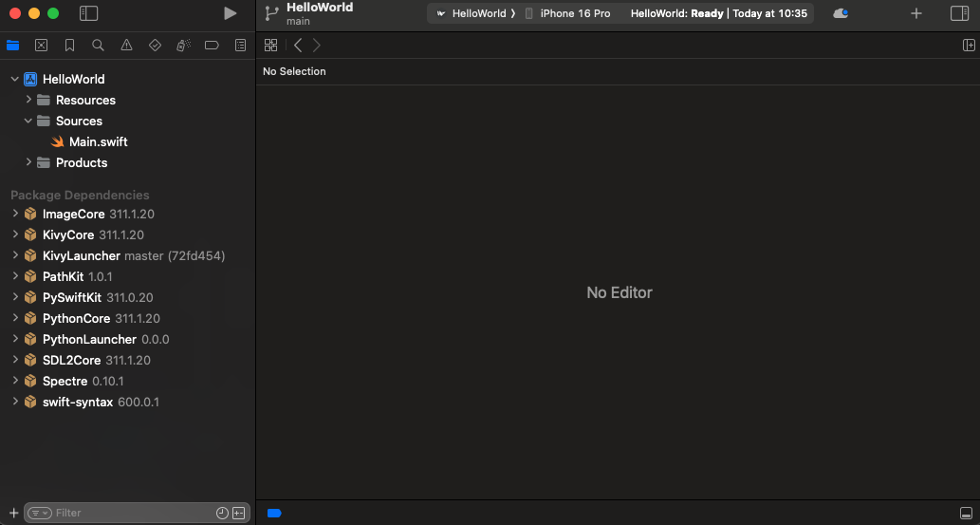Expand the PythonCore package
The image size is (980, 525).
15,318
